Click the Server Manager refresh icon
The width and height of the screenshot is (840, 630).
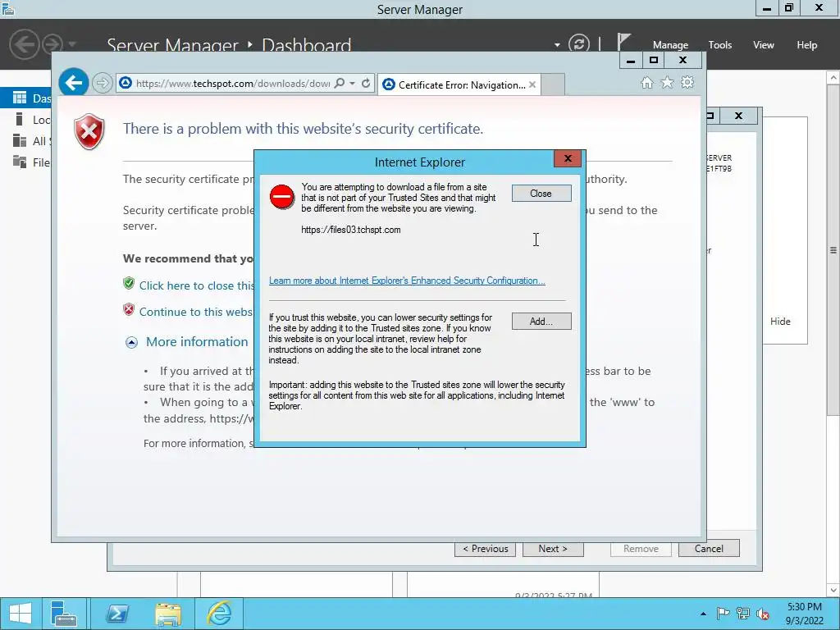(579, 43)
